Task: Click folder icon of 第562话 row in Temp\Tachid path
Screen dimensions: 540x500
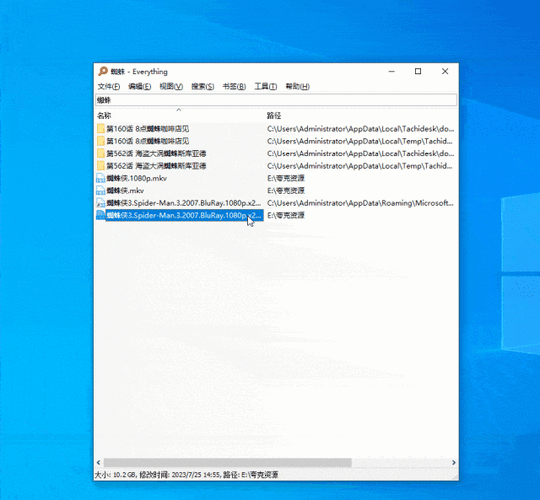Action: (101, 166)
